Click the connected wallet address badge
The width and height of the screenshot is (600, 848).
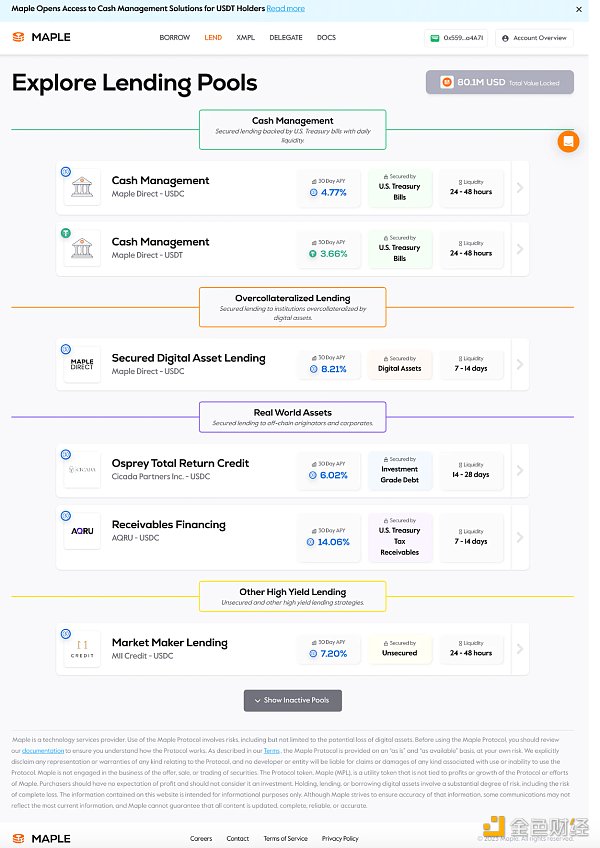point(457,38)
